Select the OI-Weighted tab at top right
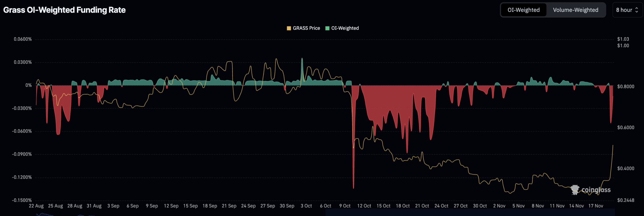 pos(524,10)
